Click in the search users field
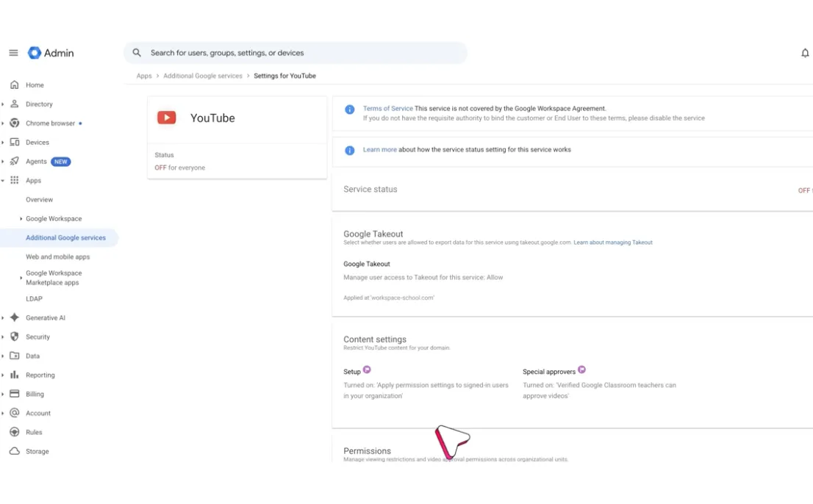The width and height of the screenshot is (813, 504). 296,53
